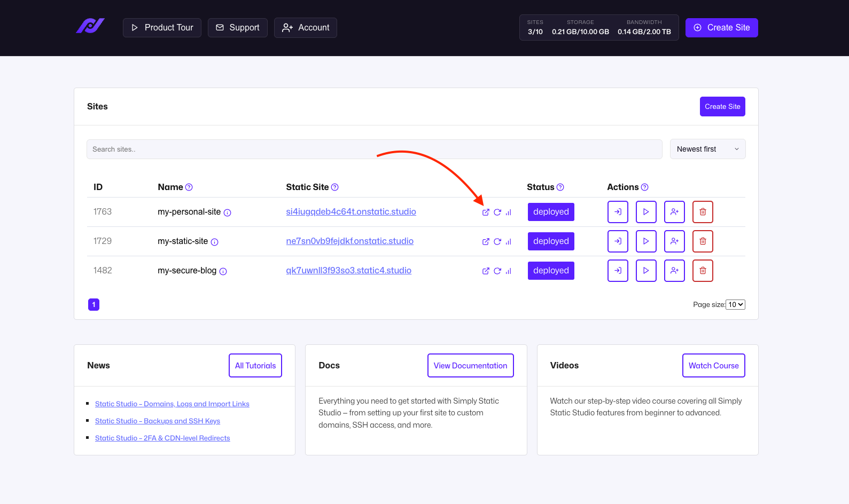
Task: Click Create Site button in header bar
Action: click(721, 28)
